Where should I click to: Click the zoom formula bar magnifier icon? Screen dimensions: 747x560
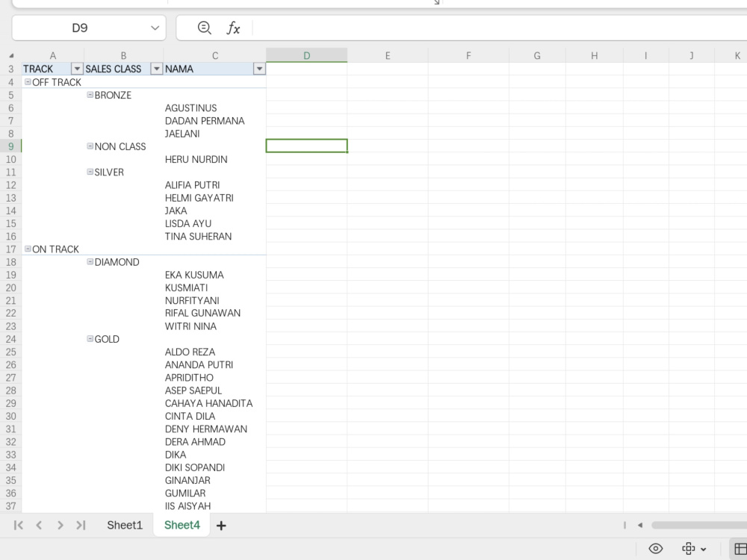pos(205,28)
